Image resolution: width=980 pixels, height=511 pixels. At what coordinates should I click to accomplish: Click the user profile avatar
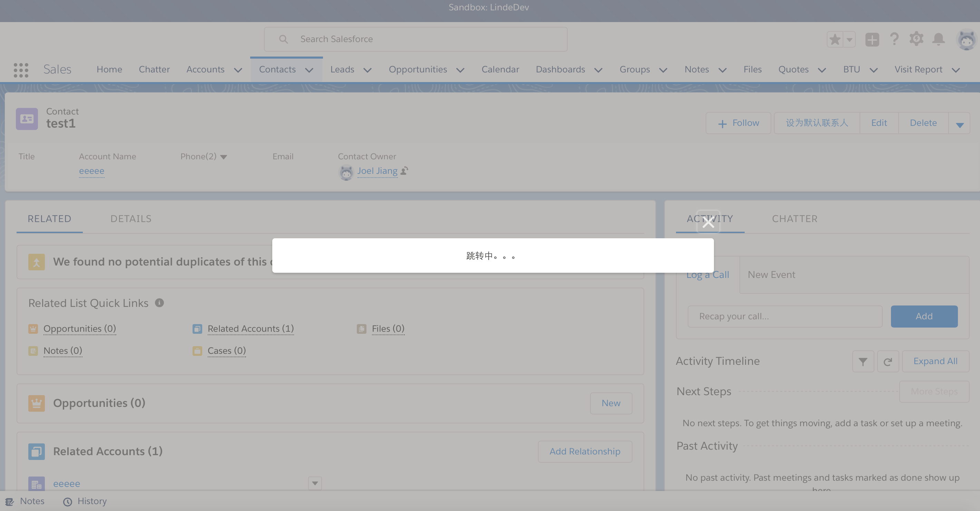[x=966, y=40]
